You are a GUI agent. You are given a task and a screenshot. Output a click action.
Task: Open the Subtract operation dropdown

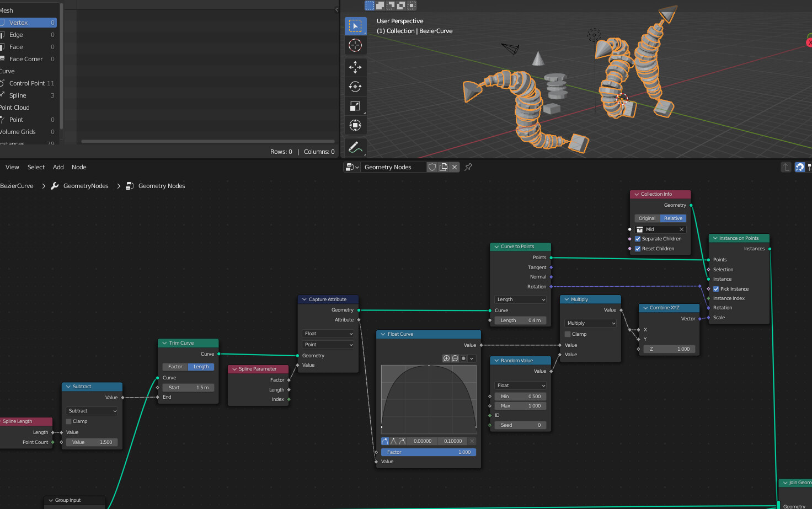[92, 411]
